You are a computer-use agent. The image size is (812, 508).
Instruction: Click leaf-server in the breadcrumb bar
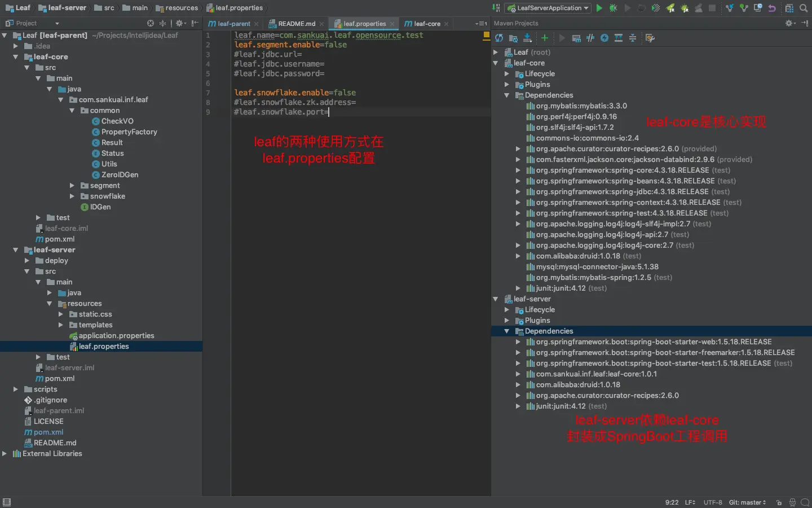tap(63, 8)
